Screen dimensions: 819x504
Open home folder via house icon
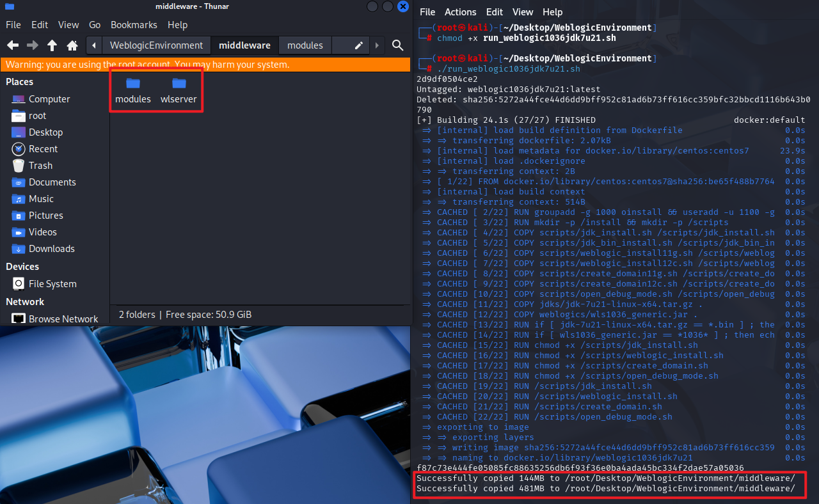coord(72,45)
